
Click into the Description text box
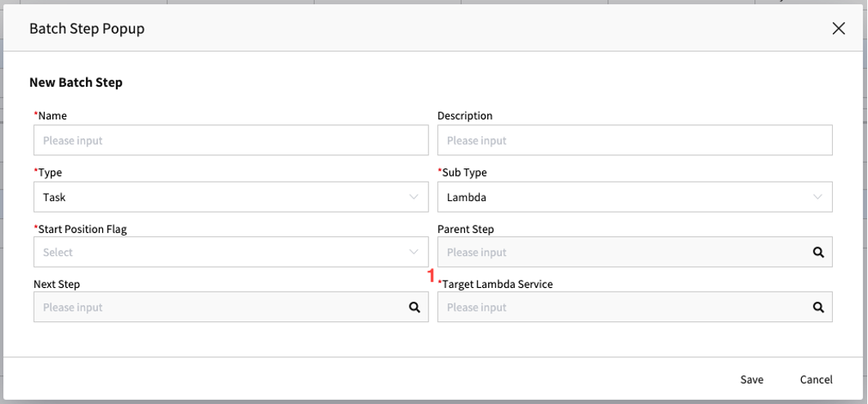point(635,140)
